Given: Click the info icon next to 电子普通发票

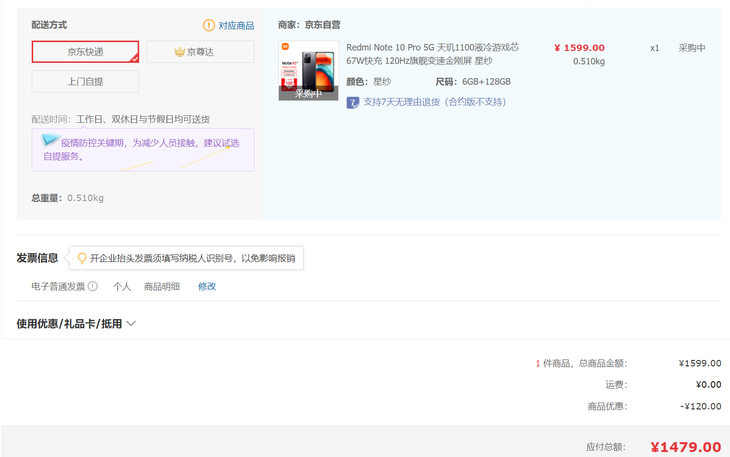Looking at the screenshot, I should coord(93,286).
